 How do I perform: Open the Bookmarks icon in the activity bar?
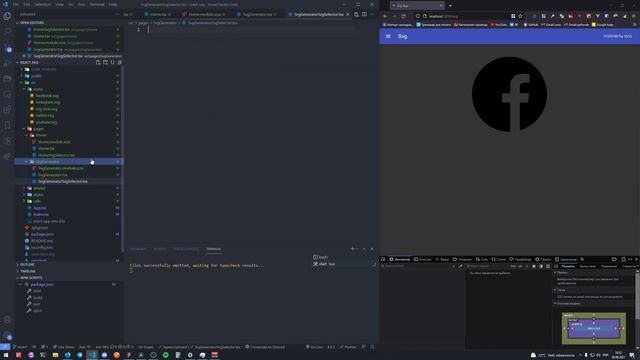coord(7,125)
